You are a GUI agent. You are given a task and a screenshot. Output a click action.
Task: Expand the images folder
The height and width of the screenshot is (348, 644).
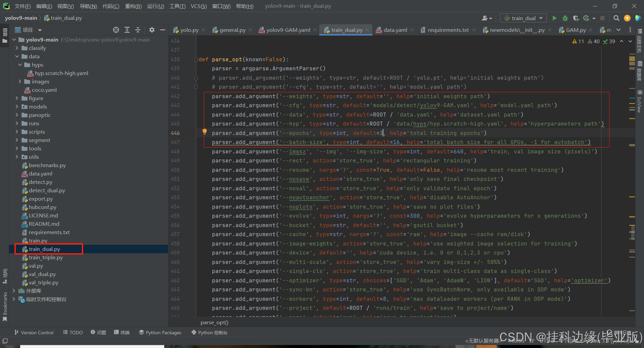point(20,81)
